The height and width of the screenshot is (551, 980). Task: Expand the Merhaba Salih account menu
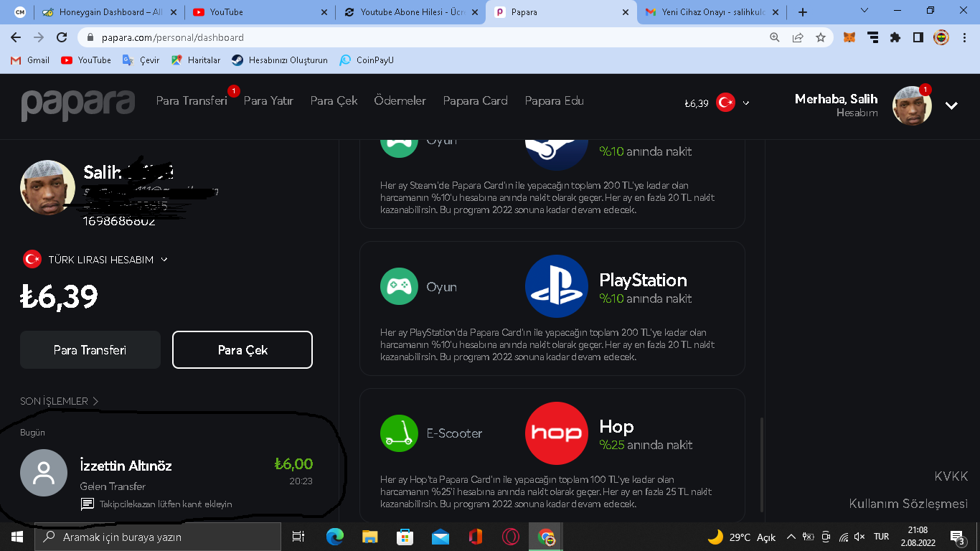click(x=951, y=105)
